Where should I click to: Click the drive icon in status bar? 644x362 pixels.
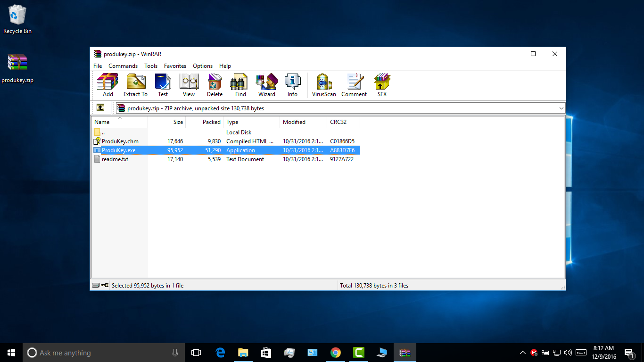coord(96,285)
